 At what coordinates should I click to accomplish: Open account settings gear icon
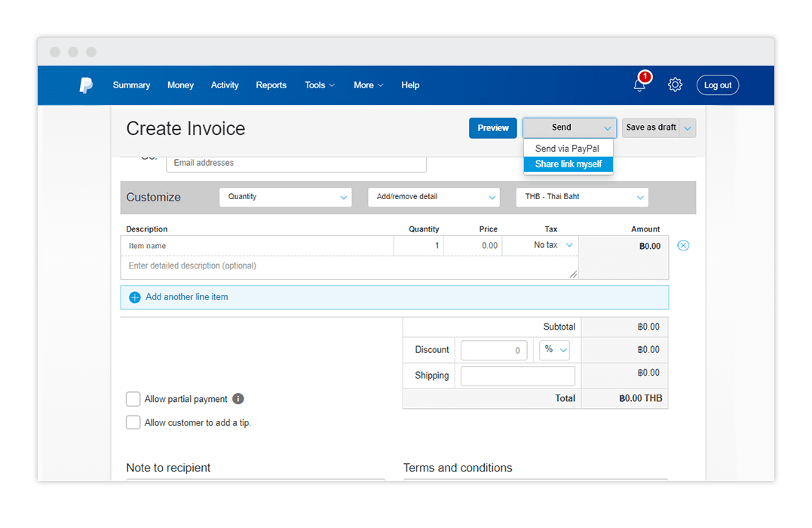[675, 85]
